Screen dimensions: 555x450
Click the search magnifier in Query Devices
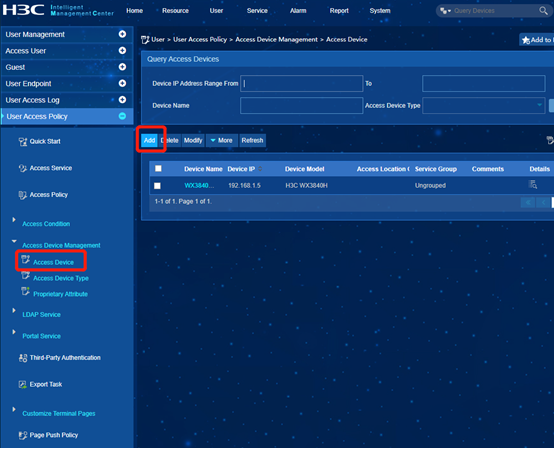(x=543, y=11)
